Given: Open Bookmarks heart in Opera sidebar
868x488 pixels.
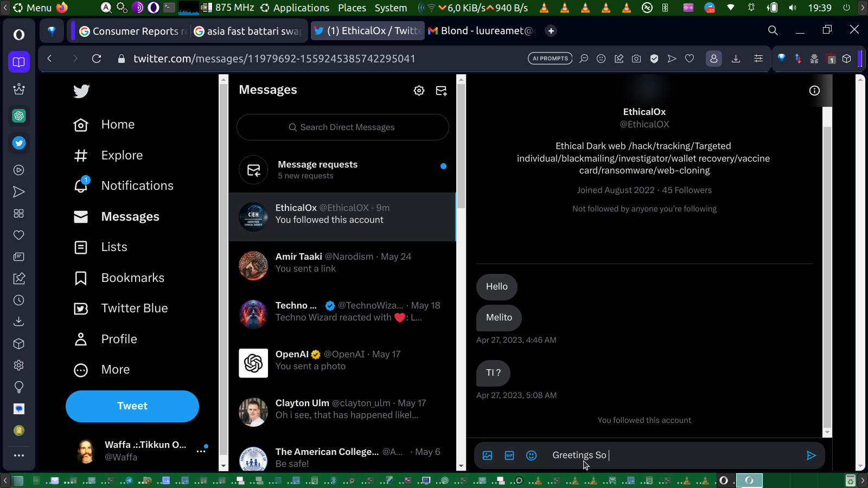Looking at the screenshot, I should [19, 235].
